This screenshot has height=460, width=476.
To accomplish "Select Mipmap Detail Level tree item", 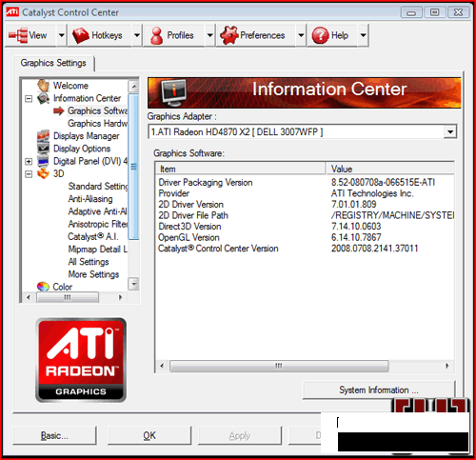I will click(x=98, y=249).
